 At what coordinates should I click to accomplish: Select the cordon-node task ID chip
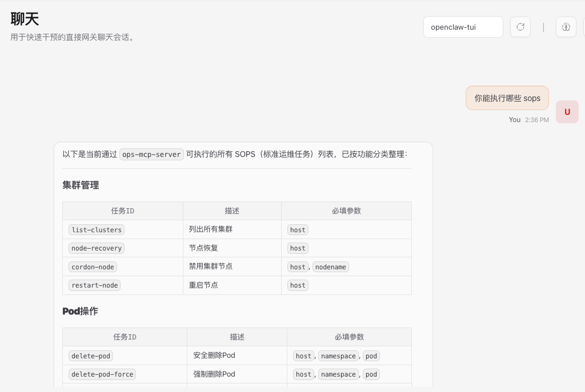(x=93, y=267)
